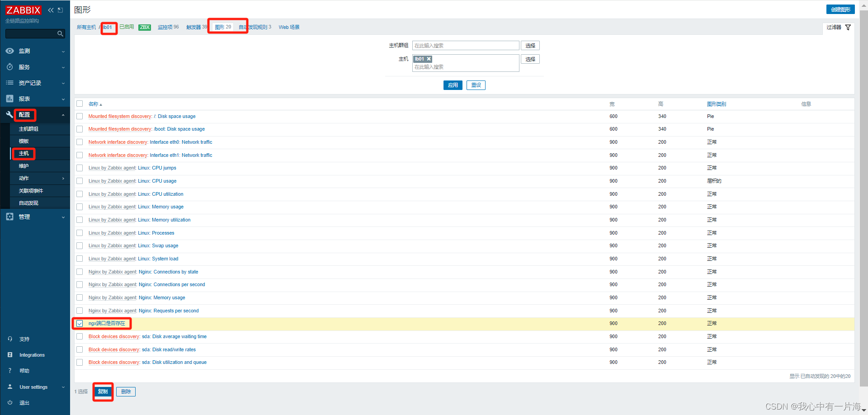This screenshot has height=415, width=868.
Task: Open 管理 administration gear icon
Action: [9, 217]
